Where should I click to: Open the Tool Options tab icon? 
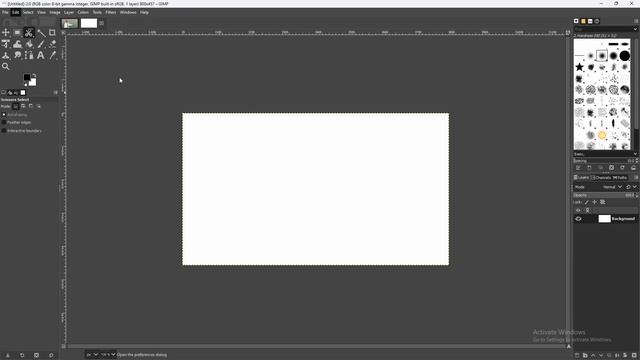pyautogui.click(x=4, y=93)
